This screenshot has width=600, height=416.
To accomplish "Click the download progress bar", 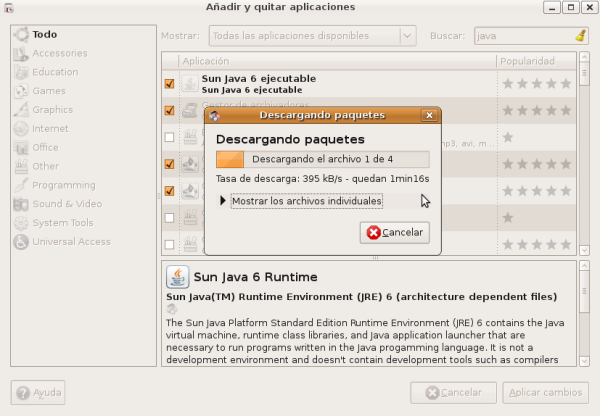I will (x=322, y=159).
